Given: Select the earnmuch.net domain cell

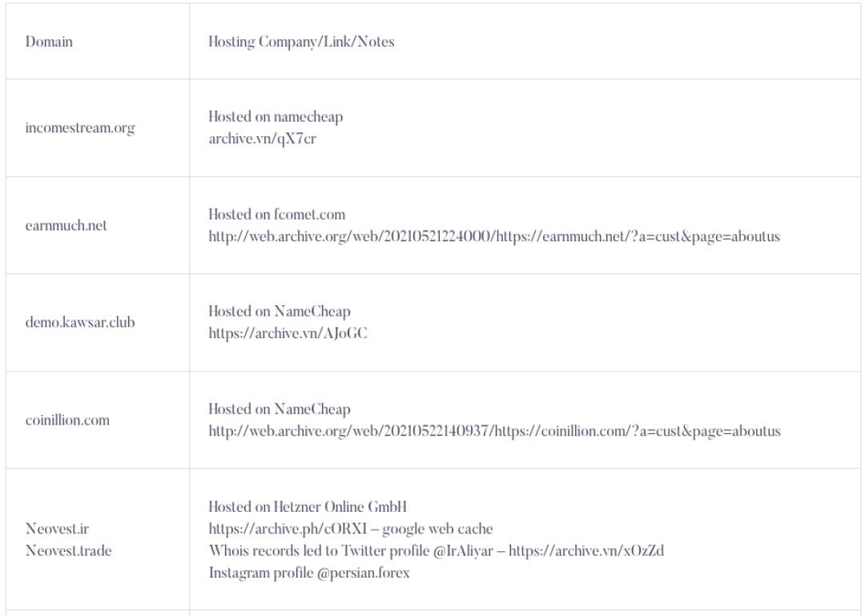Looking at the screenshot, I should click(66, 226).
